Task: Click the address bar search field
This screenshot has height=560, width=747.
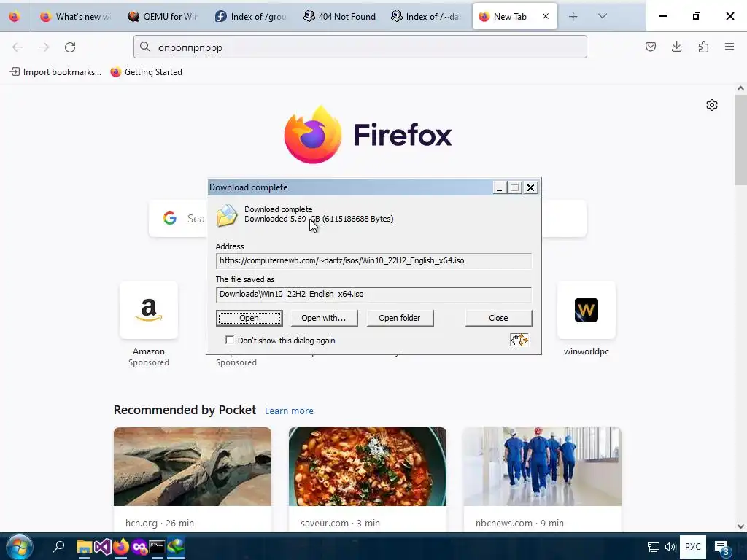Action: (x=360, y=47)
